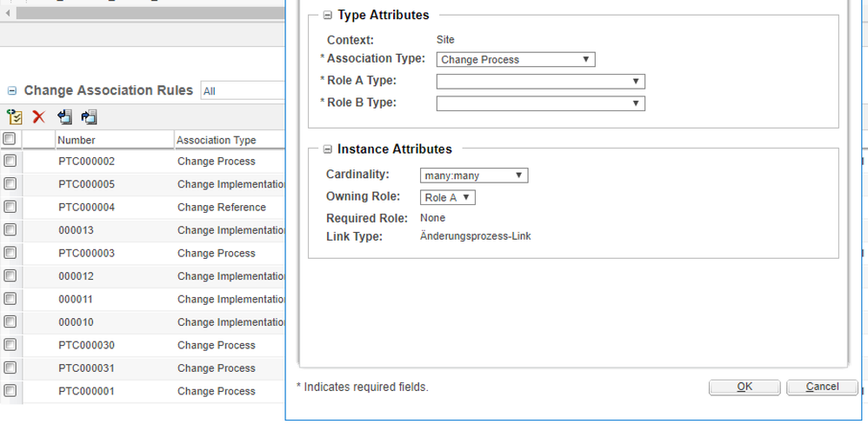Check the box for rule PTC000031

(10, 367)
